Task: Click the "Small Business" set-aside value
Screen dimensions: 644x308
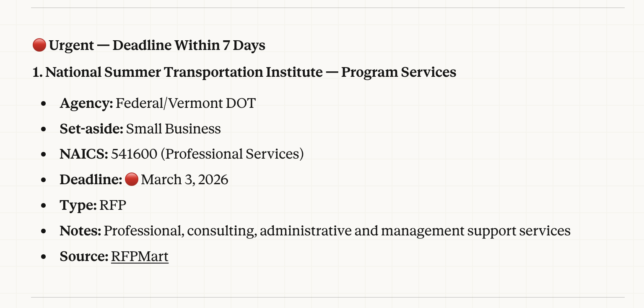Action: [x=173, y=129]
